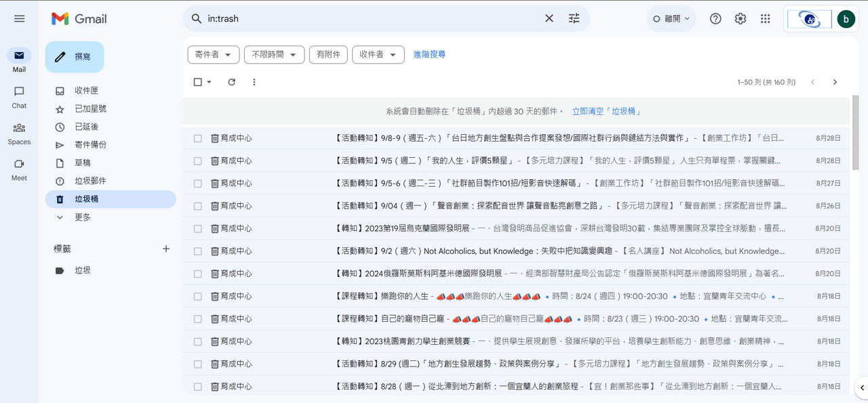Toggle the 有附件 filter chip

[328, 55]
